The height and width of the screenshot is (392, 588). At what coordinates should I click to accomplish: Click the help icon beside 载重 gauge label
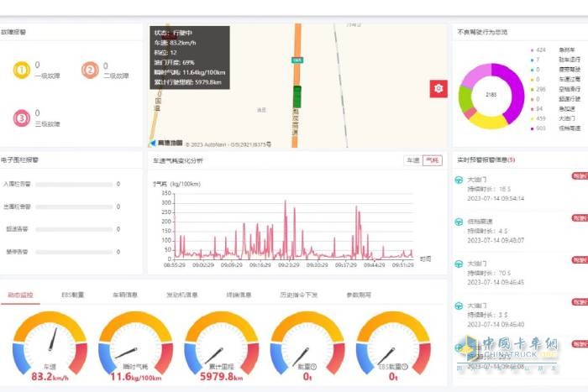314,367
